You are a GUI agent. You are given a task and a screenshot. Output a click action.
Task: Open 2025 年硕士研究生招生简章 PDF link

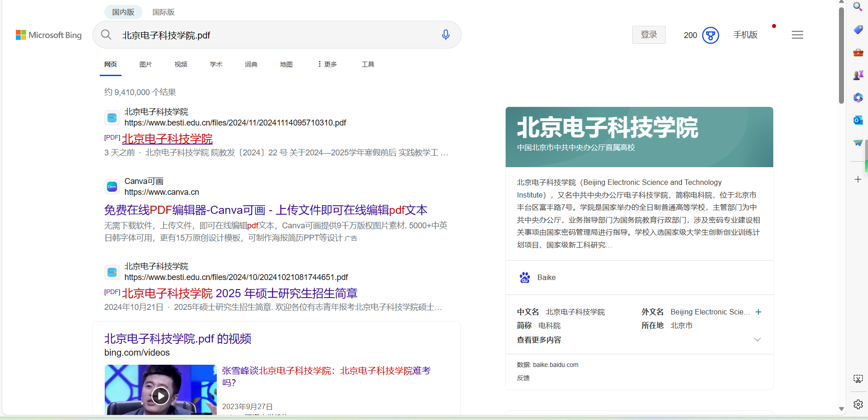[x=240, y=293]
